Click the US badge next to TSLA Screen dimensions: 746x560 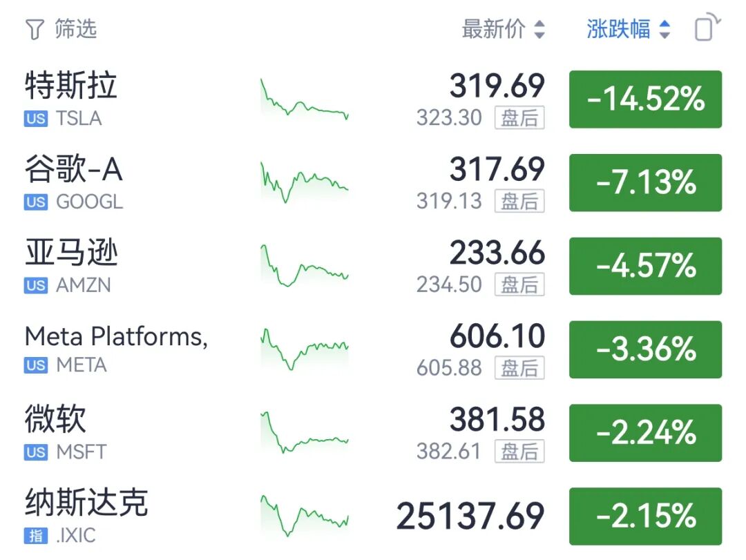point(36,119)
